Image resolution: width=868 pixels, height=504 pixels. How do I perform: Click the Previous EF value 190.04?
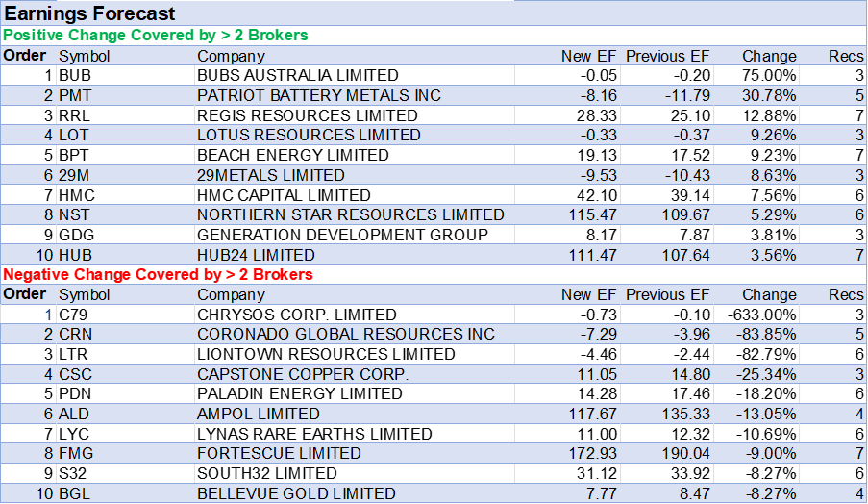pyautogui.click(x=682, y=453)
